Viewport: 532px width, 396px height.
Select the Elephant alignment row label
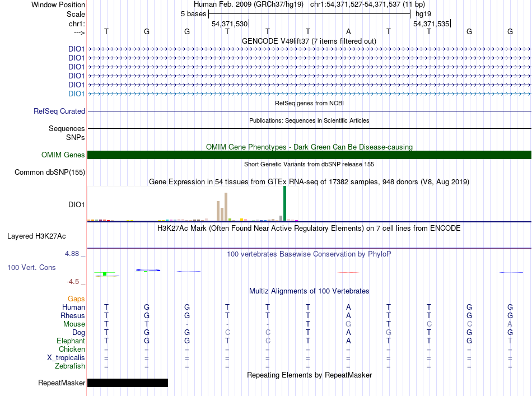(x=71, y=341)
